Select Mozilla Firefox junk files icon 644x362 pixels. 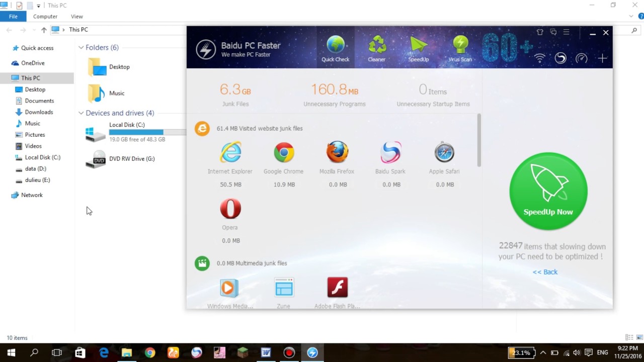pos(337,152)
